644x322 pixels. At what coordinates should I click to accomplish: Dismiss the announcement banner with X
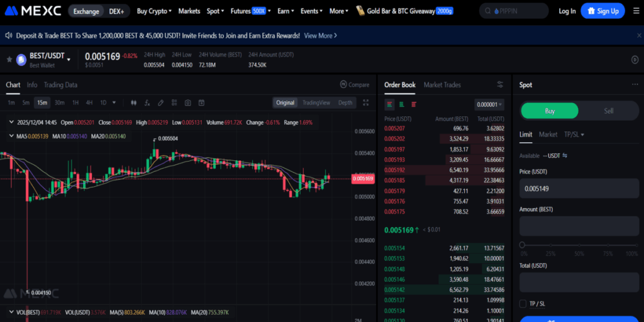pos(639,36)
